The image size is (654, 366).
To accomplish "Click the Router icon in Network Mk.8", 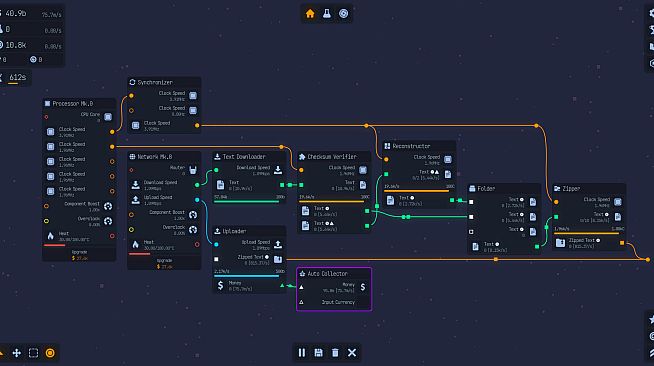I will [193, 170].
